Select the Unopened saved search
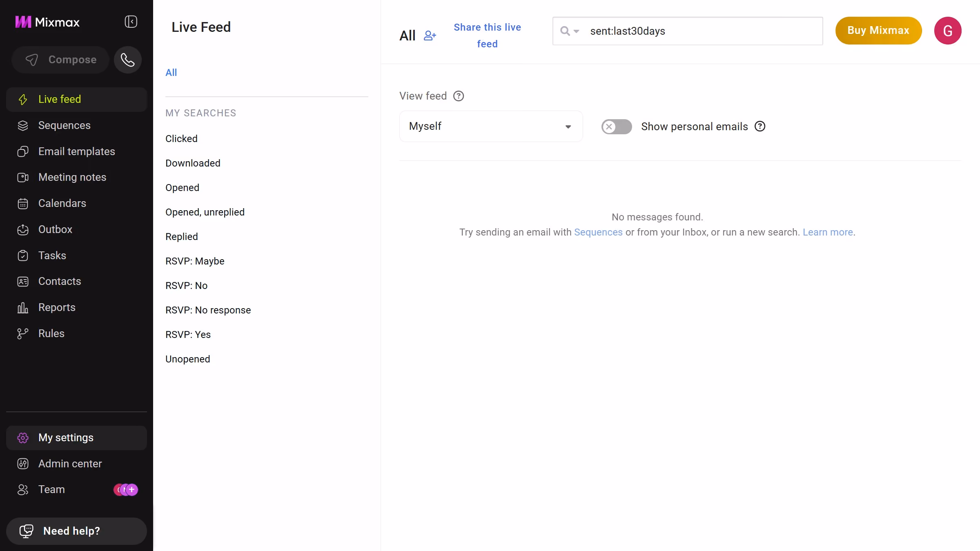 [187, 359]
